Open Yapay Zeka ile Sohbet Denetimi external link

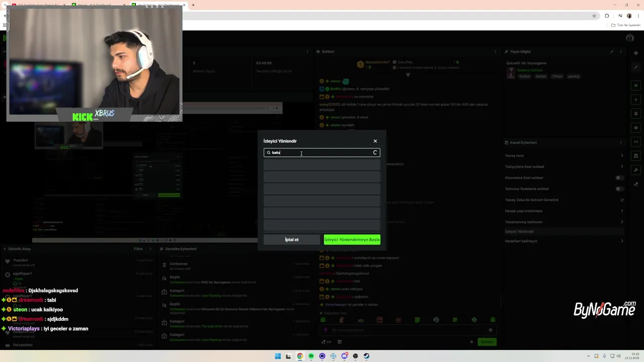(x=622, y=200)
